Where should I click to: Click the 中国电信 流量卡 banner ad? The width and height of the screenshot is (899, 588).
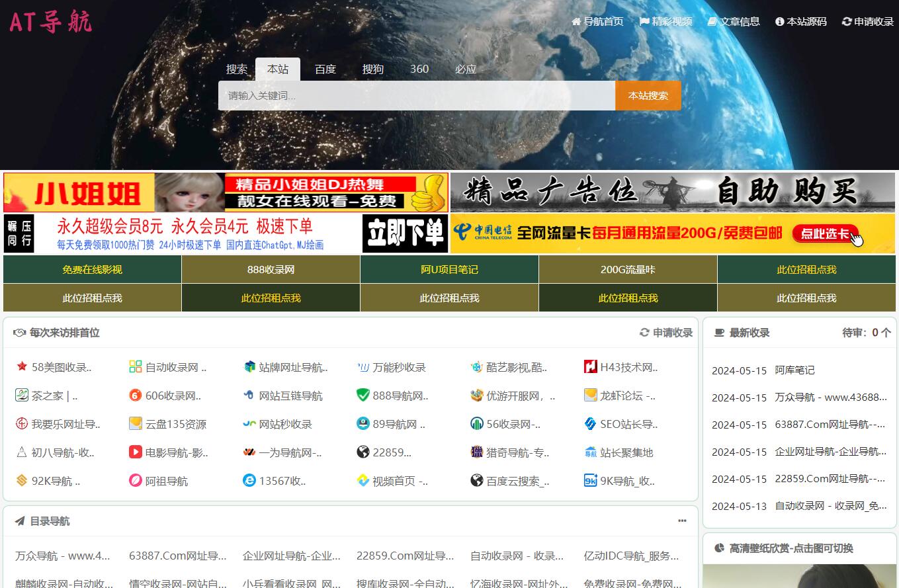[x=672, y=233]
